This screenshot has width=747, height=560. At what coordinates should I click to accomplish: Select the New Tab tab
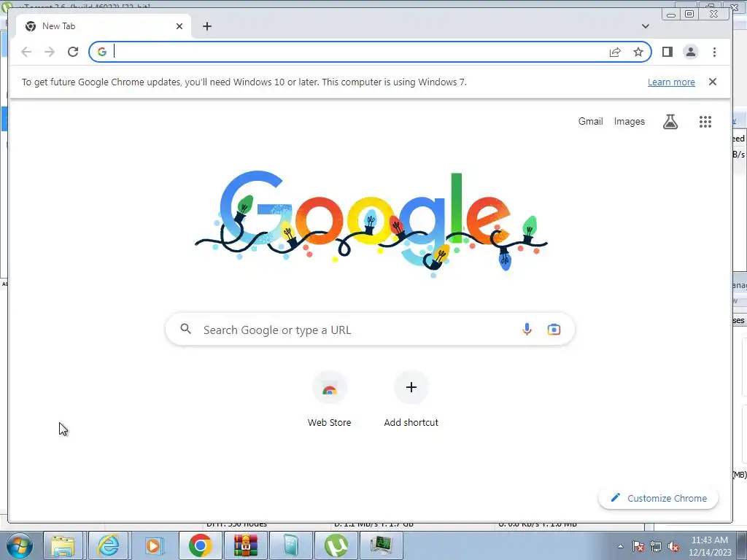pyautogui.click(x=104, y=26)
